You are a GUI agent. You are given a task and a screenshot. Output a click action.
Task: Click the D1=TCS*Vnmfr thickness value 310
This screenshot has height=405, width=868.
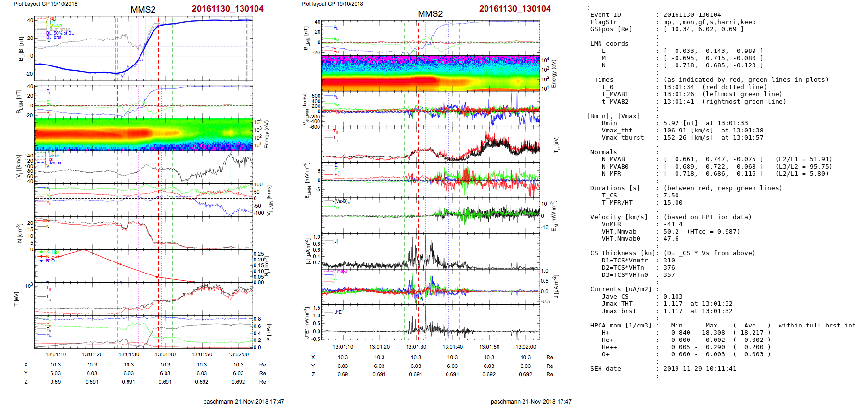[669, 261]
